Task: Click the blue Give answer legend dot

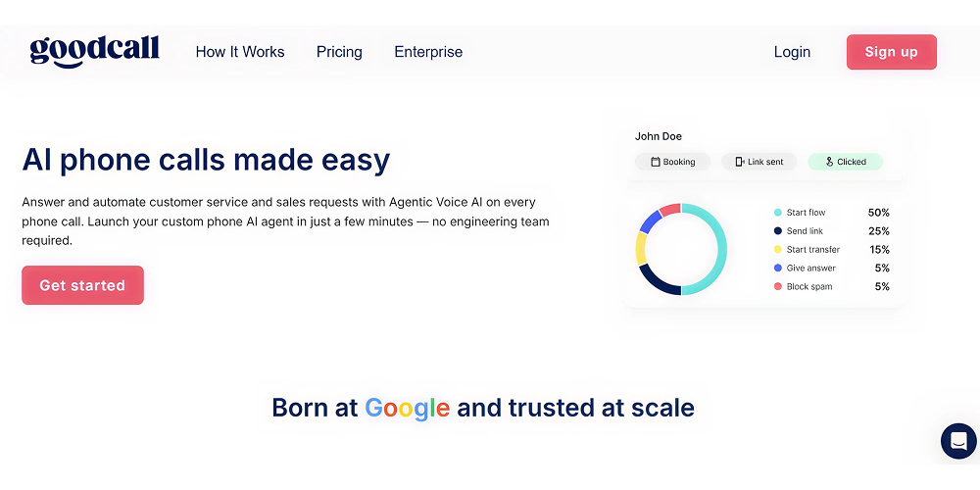Action: click(778, 268)
